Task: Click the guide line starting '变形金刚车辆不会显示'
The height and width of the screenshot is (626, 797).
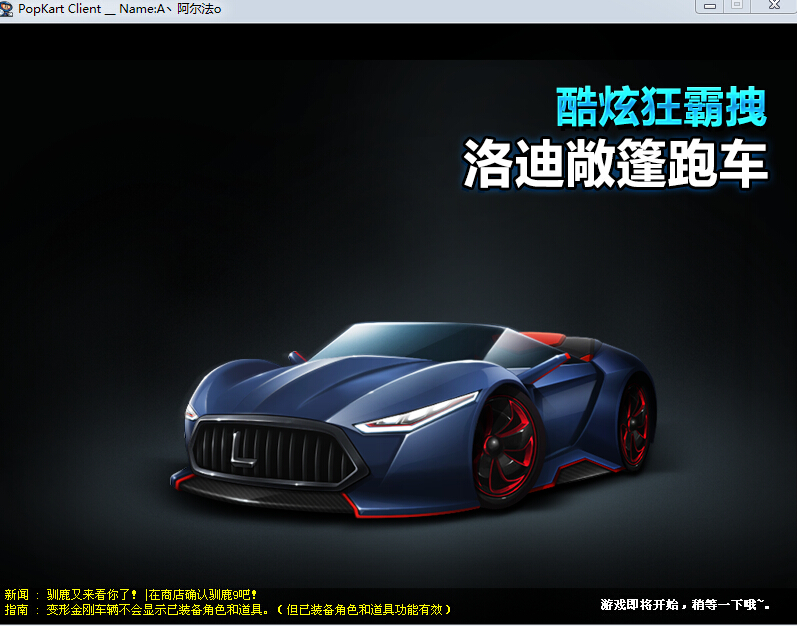Action: point(249,609)
